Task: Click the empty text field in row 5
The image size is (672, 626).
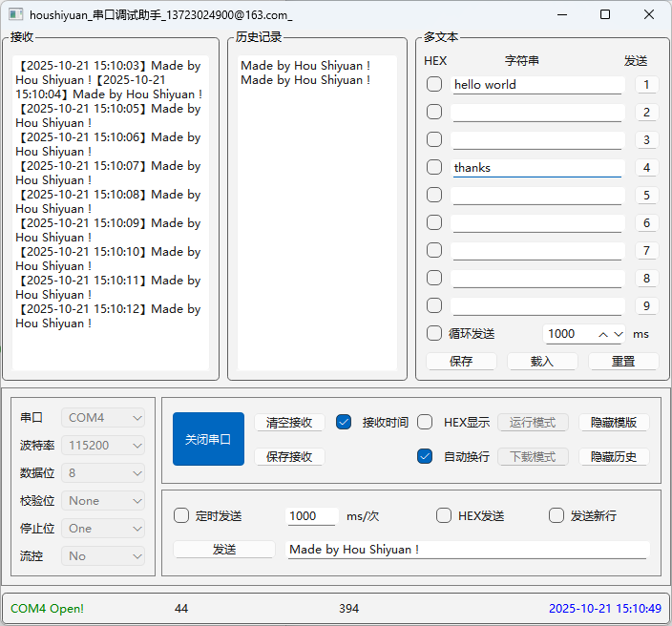Action: tap(537, 196)
